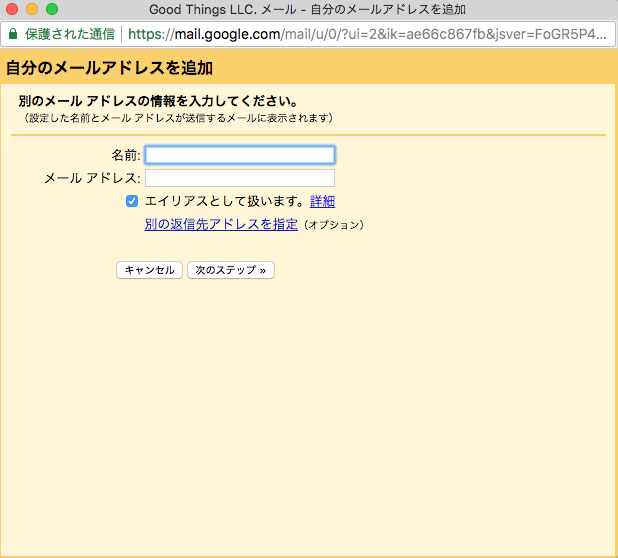Minimize the window with the yellow button
The height and width of the screenshot is (558, 618).
pyautogui.click(x=32, y=9)
